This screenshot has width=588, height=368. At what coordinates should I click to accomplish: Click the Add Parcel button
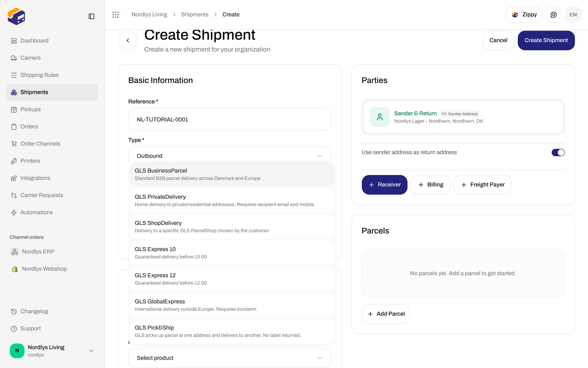(386, 314)
